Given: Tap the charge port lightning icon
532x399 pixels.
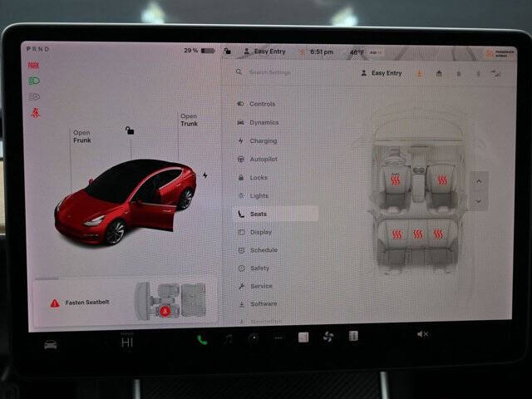Looking at the screenshot, I should (x=205, y=175).
